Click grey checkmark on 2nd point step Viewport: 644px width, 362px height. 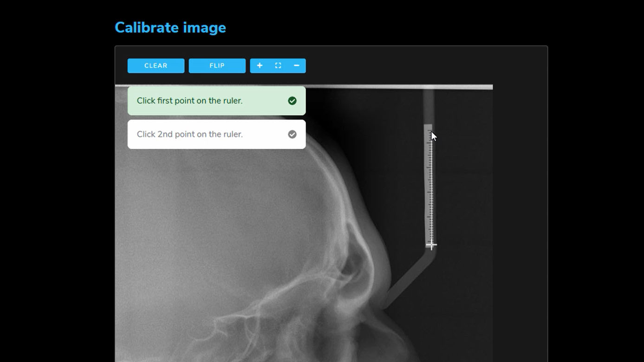292,134
